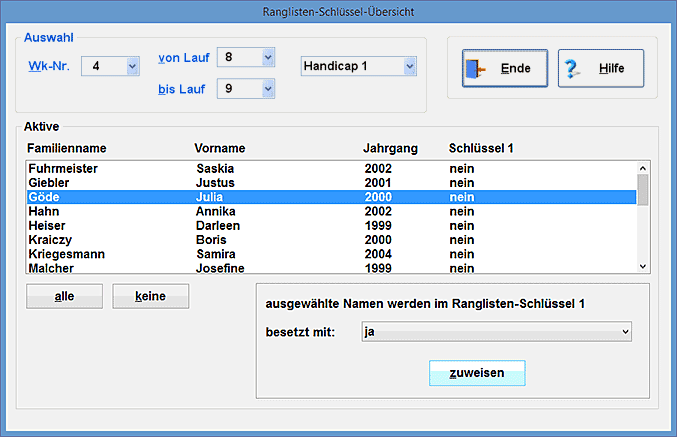
Task: Select the Hahn Annika row
Action: (330, 212)
